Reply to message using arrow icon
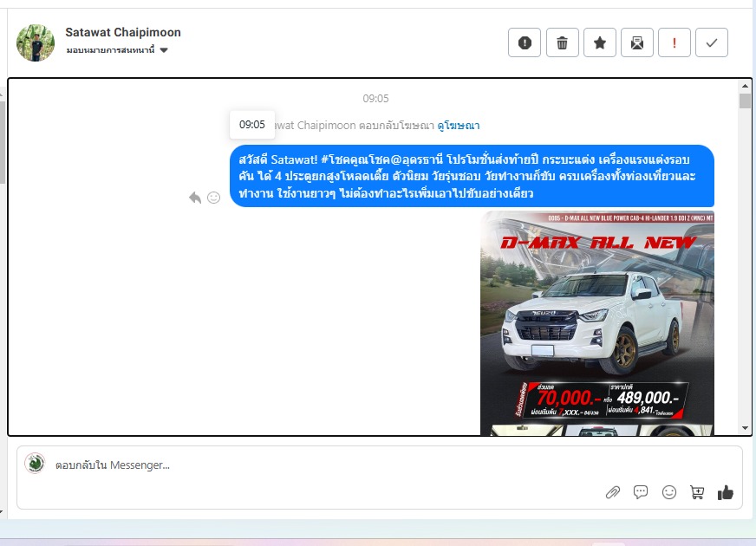Screen dimensions: 756x546 195,198
